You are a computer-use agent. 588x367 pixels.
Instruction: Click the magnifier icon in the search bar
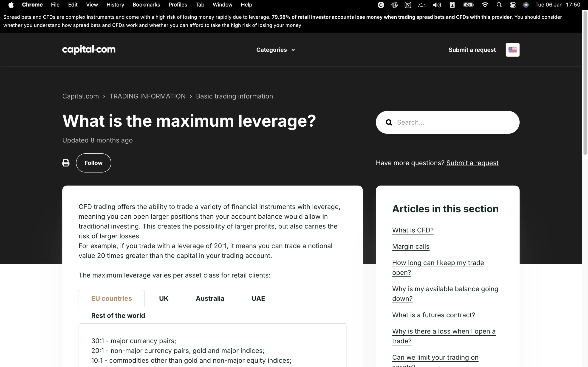coord(389,122)
